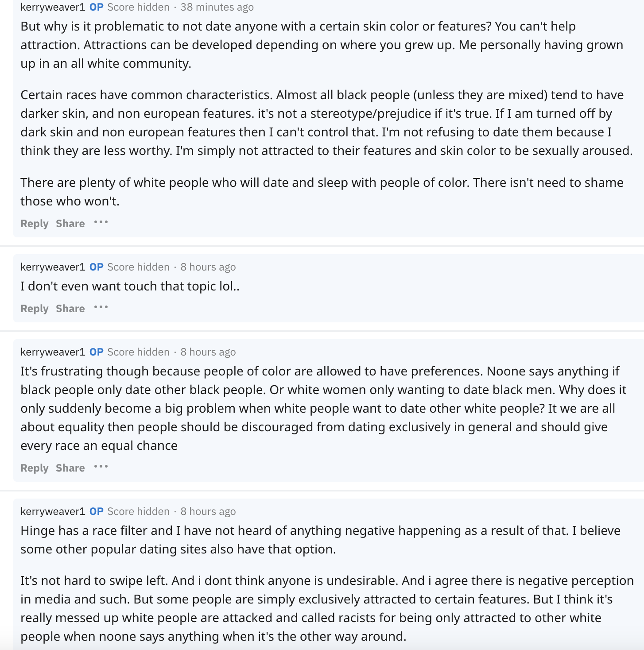Click '8 hours ago' on 'touch that topic' comment
644x650 pixels.
[208, 267]
